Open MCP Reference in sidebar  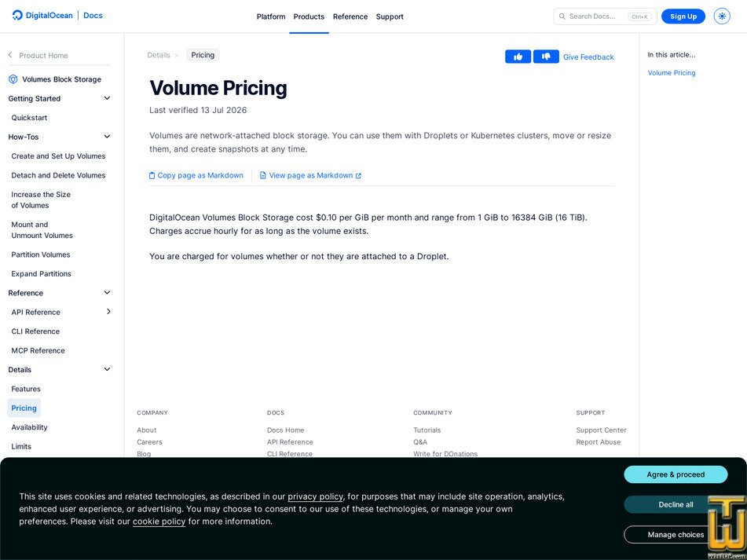(38, 350)
